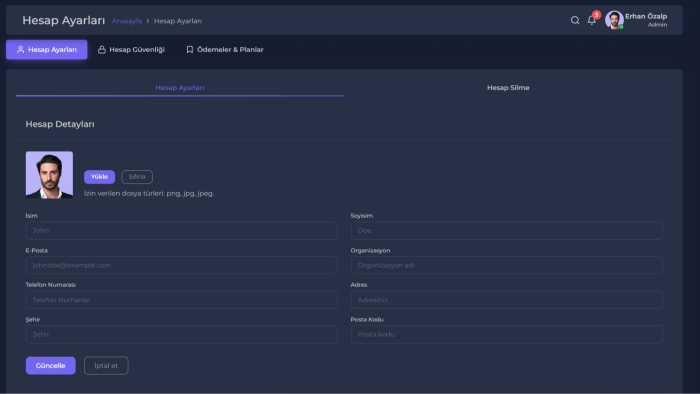Open Erhan Özalp user avatar menu
700x394 pixels.
point(614,20)
